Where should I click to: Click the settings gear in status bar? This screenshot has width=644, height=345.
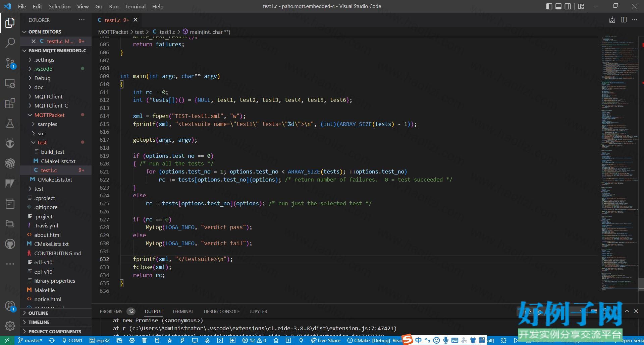tap(132, 340)
